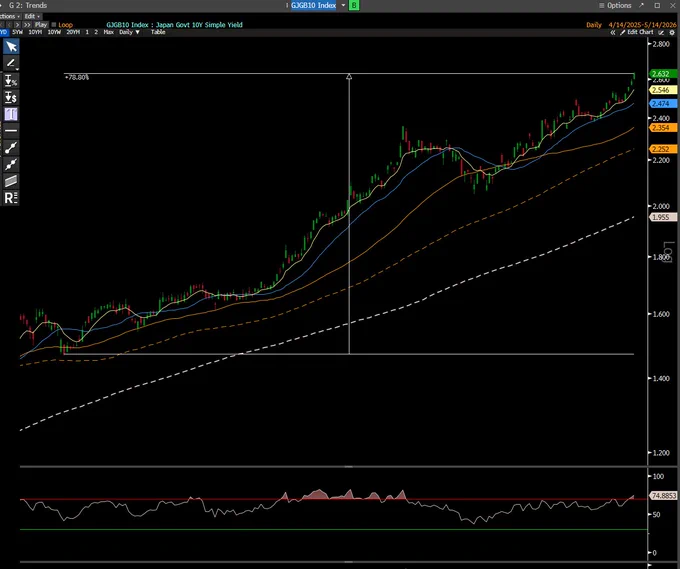Screen dimensions: 680x569
Task: Click the blue moving average label 2.474
Action: [x=663, y=104]
